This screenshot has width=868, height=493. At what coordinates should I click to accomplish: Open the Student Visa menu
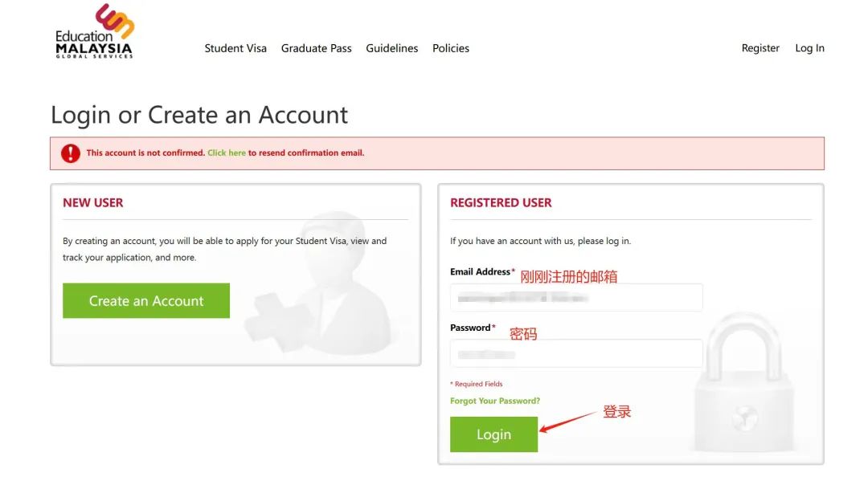click(235, 48)
